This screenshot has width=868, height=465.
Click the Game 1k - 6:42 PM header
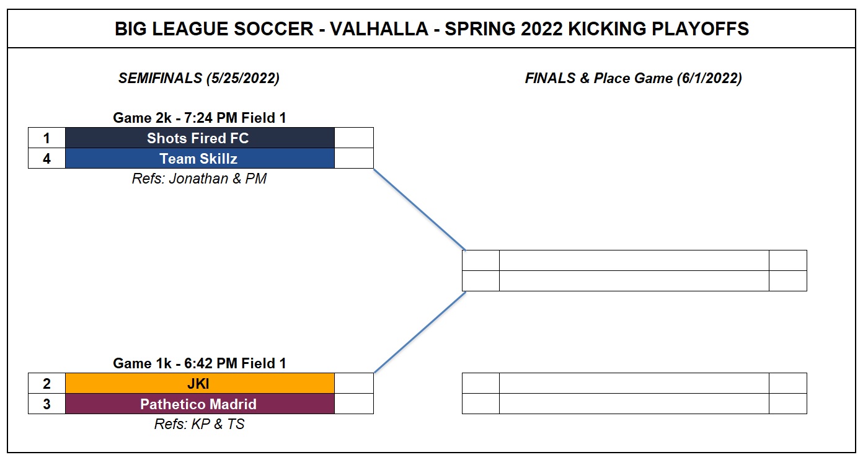200,363
